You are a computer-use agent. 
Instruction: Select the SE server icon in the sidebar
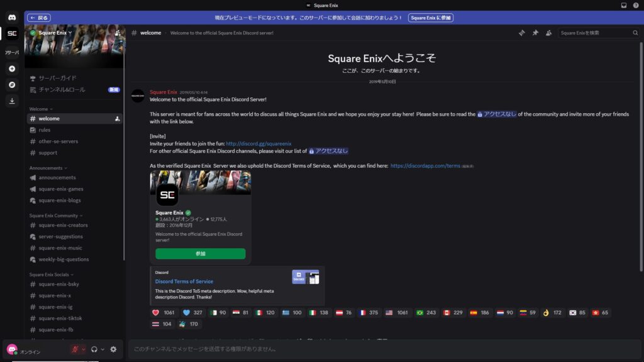click(x=12, y=35)
